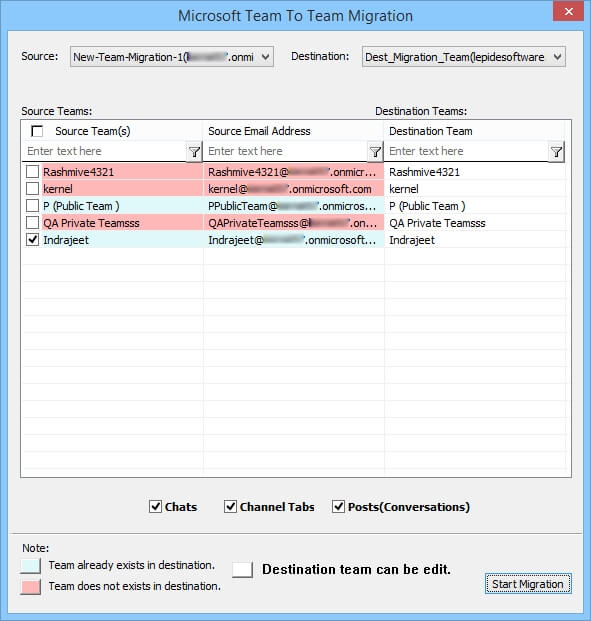
Task: Click the white editable-team legend swatch
Action: tap(242, 570)
